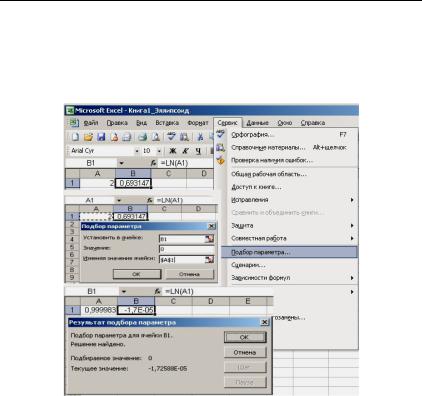This screenshot has width=422, height=396.
Task: Open the font size dropdown showing 10
Action: click(159, 151)
